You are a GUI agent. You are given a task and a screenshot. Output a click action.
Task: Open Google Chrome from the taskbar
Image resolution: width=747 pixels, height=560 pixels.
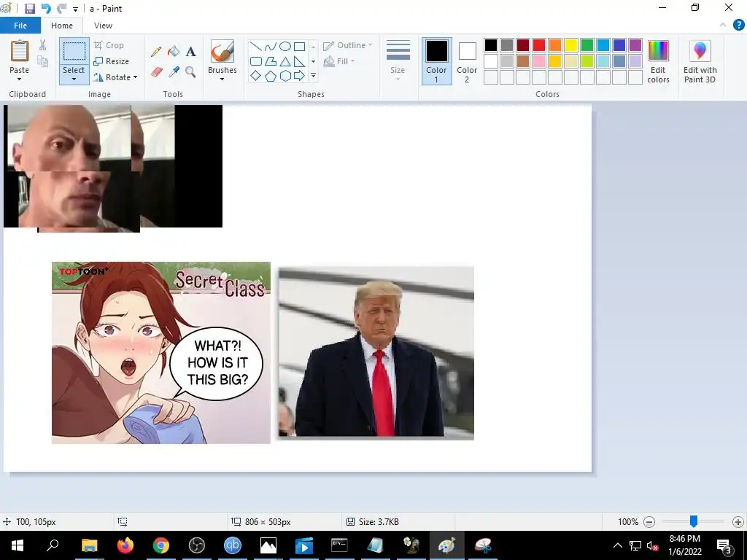161,545
